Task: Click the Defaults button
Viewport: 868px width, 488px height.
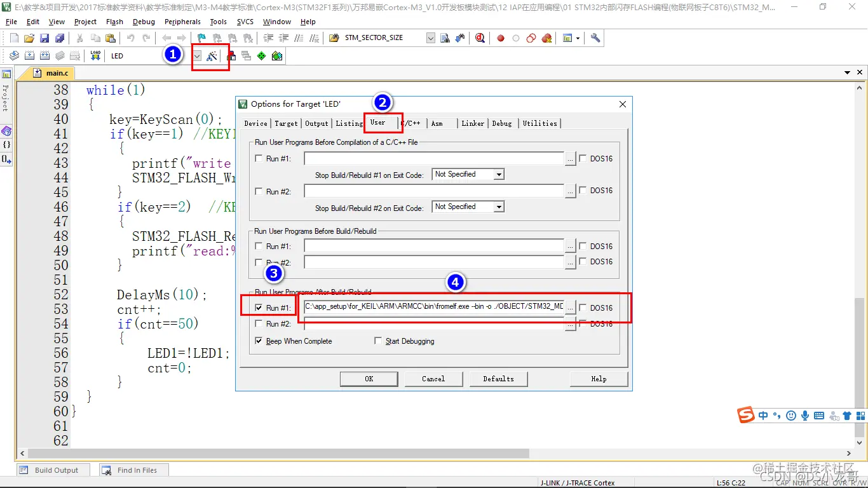Action: tap(498, 379)
